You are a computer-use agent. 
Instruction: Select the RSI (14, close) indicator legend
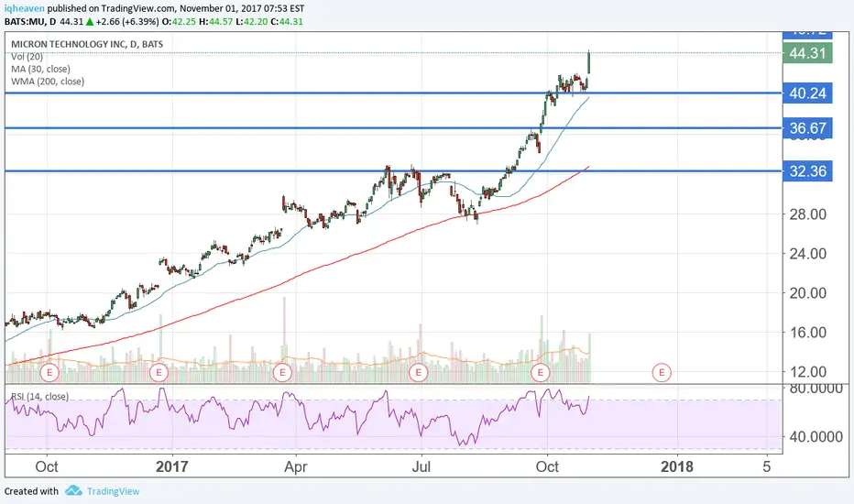pyautogui.click(x=39, y=397)
